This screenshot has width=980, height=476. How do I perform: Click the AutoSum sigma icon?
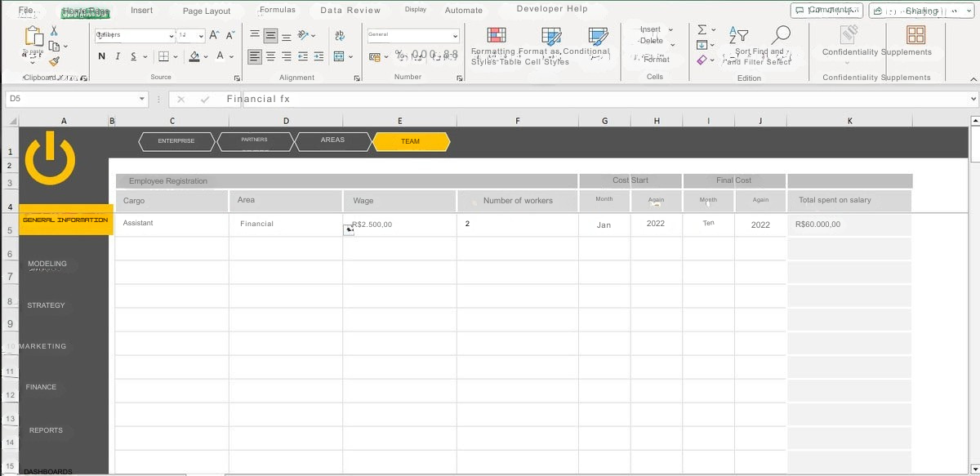pos(702,30)
